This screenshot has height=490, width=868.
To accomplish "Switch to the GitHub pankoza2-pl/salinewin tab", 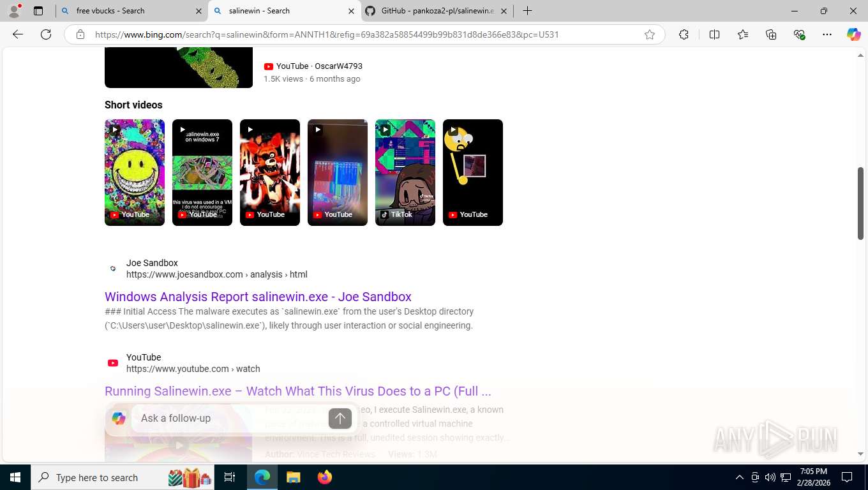I will tap(437, 11).
